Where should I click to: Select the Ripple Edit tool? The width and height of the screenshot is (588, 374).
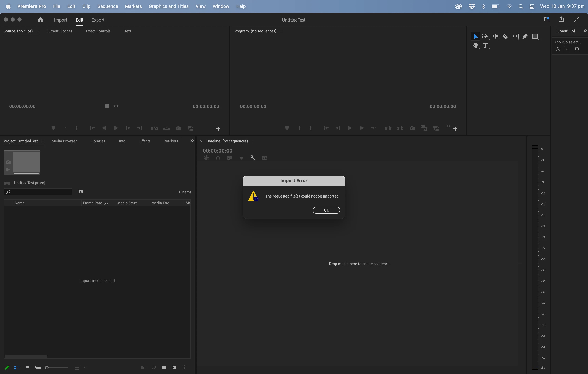(x=495, y=36)
